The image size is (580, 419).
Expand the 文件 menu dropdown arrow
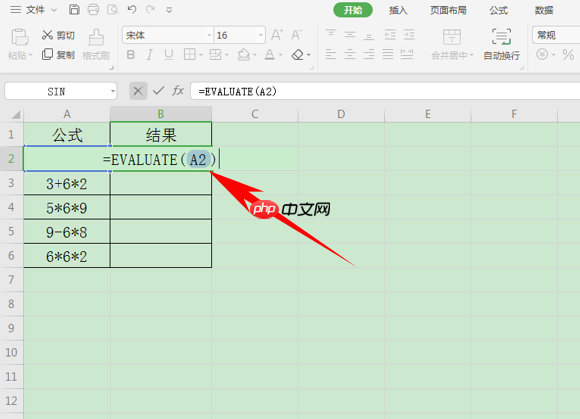54,10
